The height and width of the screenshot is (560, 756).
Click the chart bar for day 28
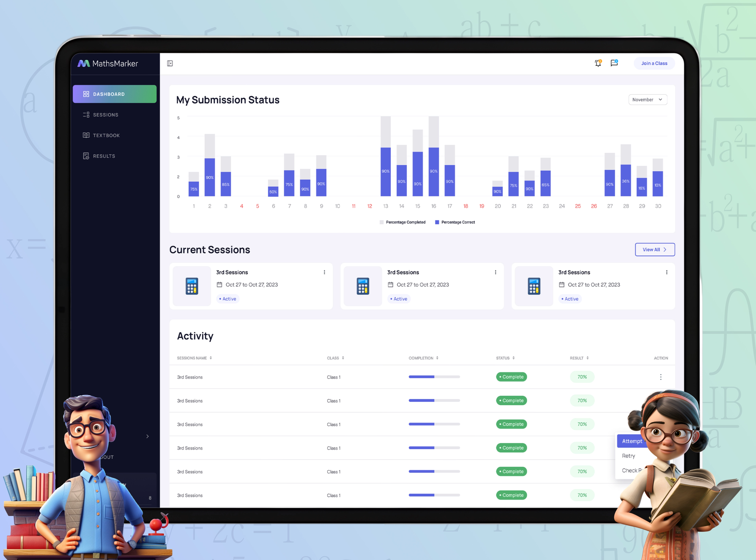pyautogui.click(x=626, y=170)
